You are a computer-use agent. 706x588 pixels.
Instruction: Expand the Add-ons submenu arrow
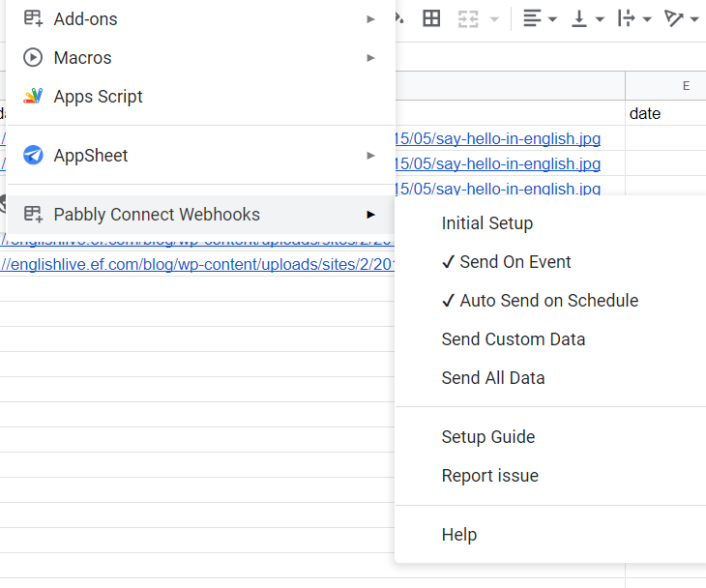[x=370, y=19]
